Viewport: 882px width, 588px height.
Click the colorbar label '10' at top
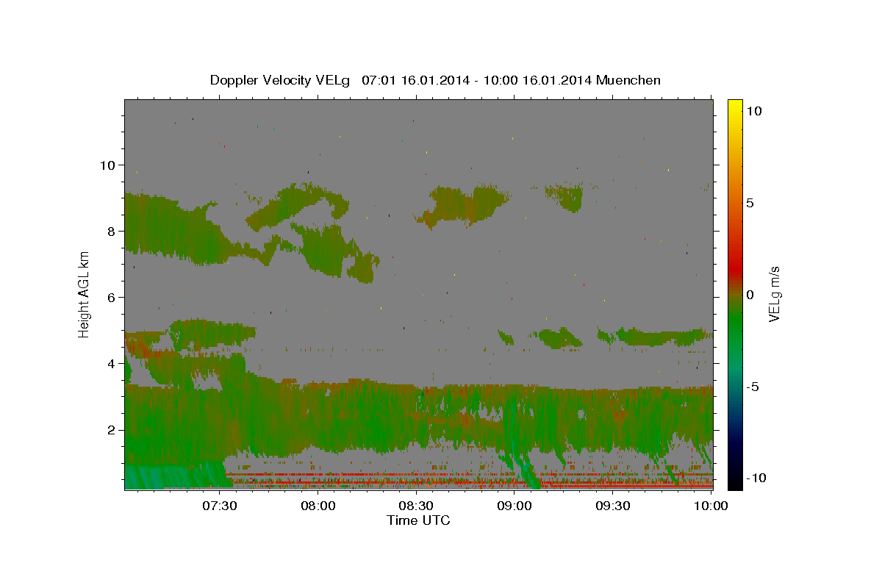(x=753, y=110)
